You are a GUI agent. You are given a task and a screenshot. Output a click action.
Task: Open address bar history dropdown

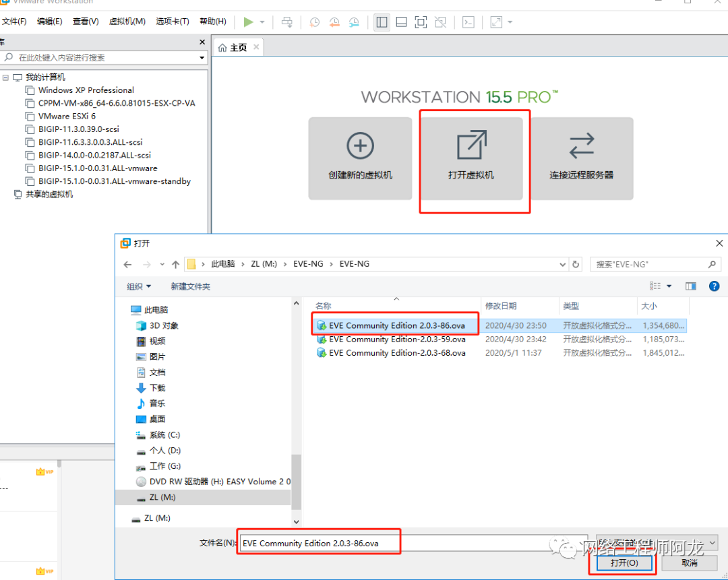(x=563, y=265)
